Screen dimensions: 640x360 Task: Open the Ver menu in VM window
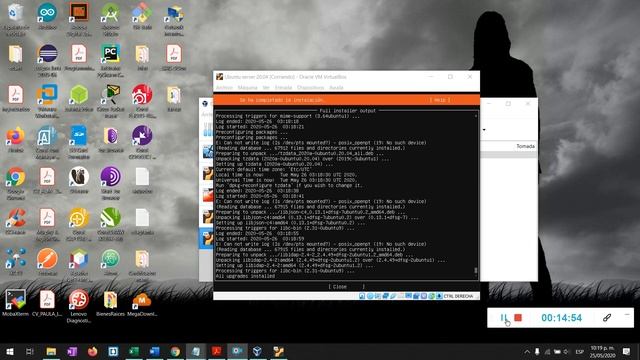tap(266, 88)
